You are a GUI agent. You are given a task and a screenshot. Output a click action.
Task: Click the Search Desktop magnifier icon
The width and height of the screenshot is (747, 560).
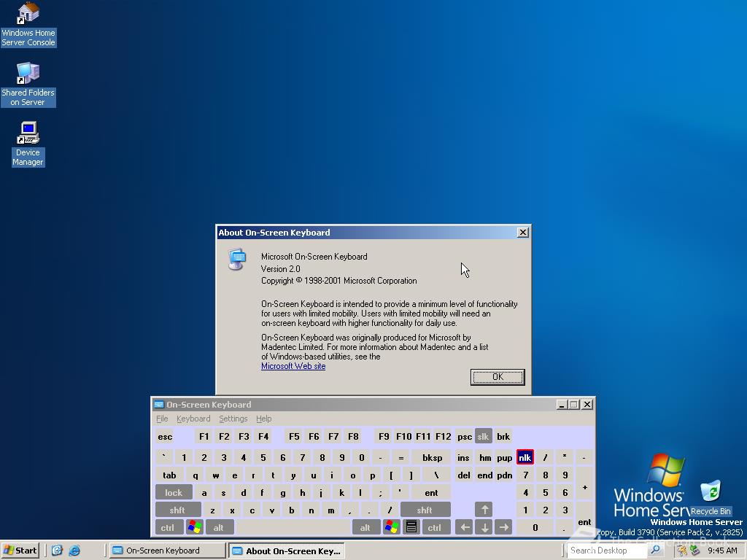tap(656, 551)
